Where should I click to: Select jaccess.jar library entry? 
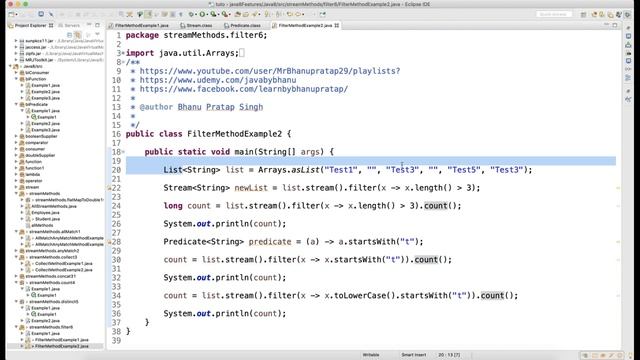pos(35,47)
